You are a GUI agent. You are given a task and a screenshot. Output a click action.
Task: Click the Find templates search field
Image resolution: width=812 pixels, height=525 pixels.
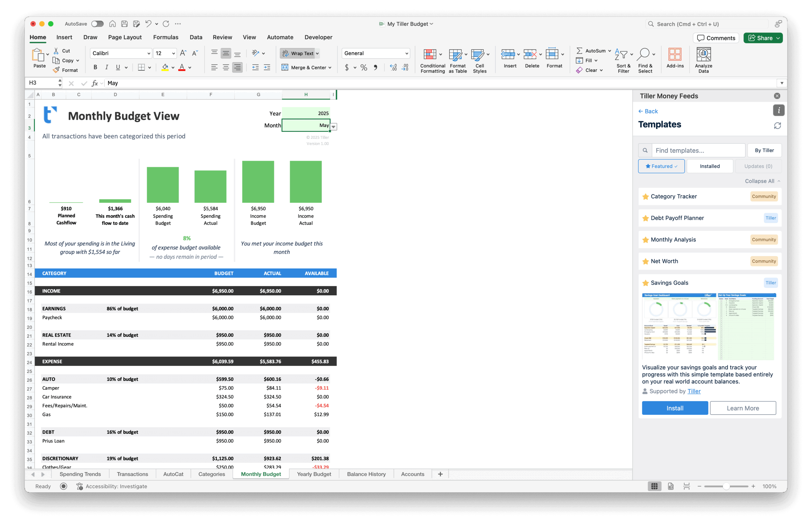click(698, 150)
